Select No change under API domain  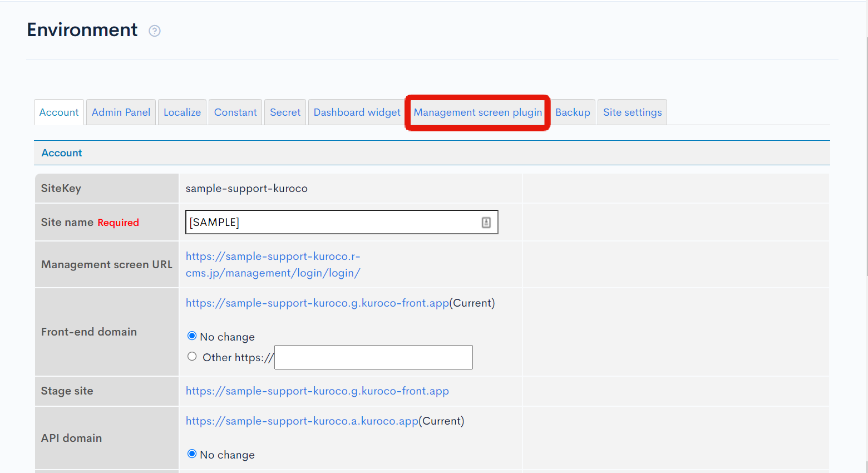click(x=192, y=454)
